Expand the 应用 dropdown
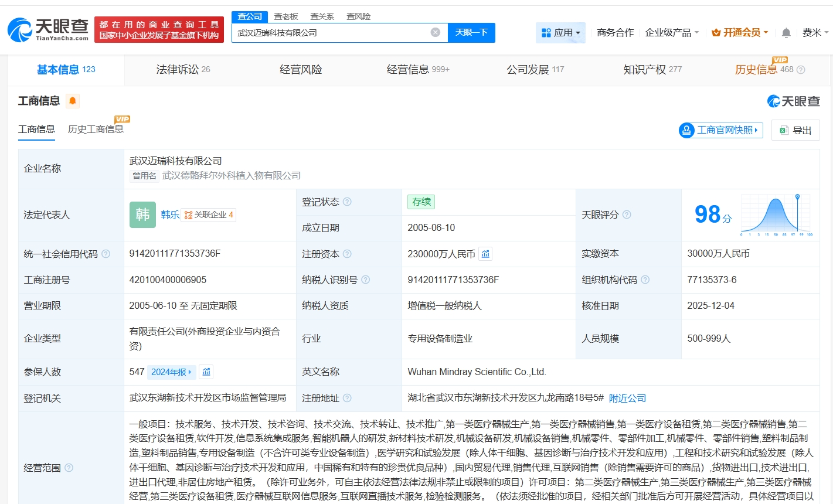This screenshot has width=833, height=504. 560,33
